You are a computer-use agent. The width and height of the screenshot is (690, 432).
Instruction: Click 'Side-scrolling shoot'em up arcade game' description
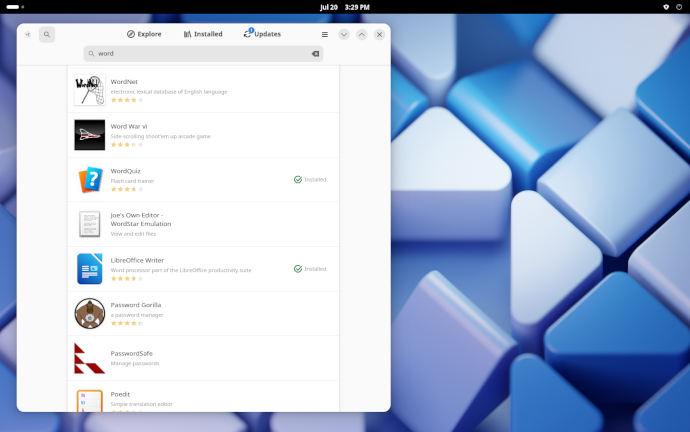pos(161,136)
